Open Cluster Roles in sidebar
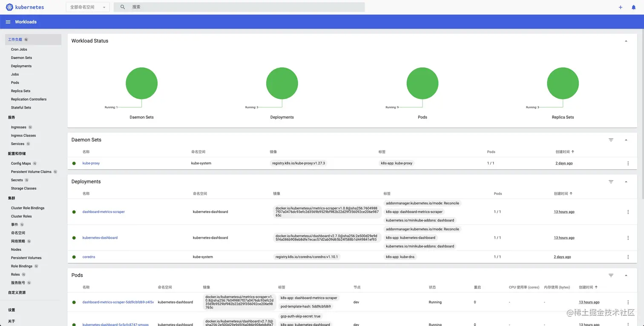The width and height of the screenshot is (644, 326). 21,216
